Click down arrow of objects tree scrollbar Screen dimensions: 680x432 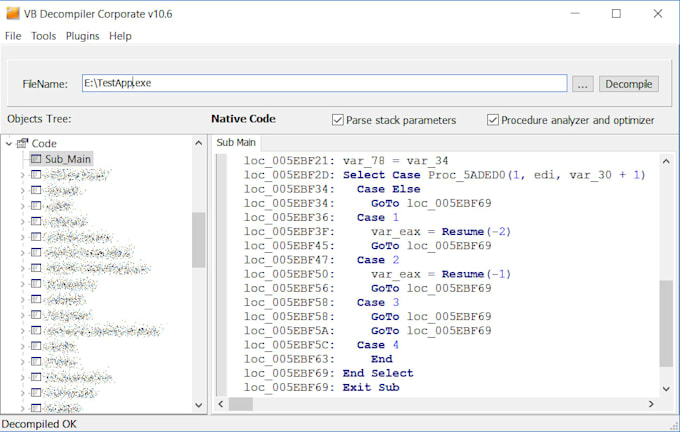[x=199, y=405]
